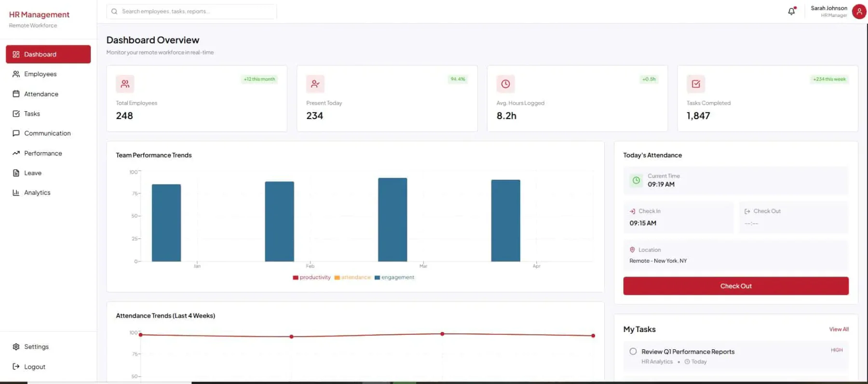The image size is (868, 384).
Task: Click the "HR Analytics" task category
Action: pyautogui.click(x=657, y=362)
